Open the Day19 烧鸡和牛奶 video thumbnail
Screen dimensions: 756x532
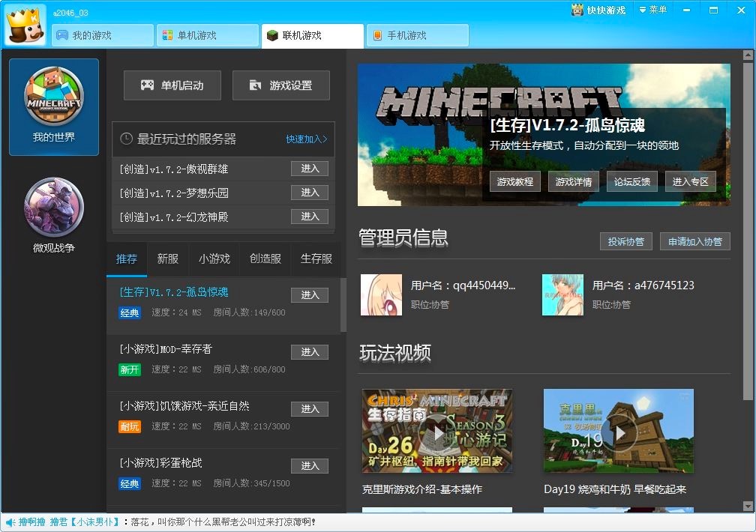[619, 432]
